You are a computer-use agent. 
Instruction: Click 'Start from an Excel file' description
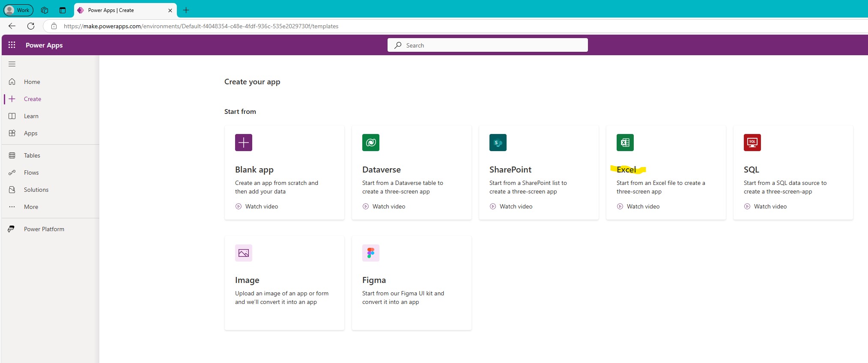[661, 187]
